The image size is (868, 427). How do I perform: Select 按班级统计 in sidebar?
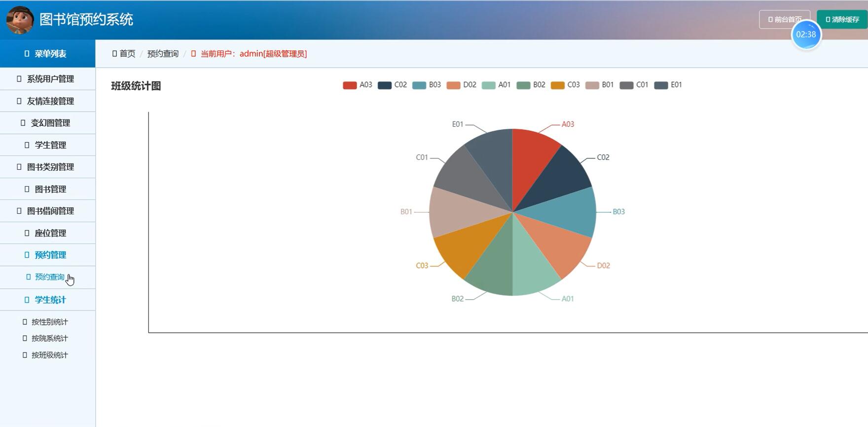(49, 355)
